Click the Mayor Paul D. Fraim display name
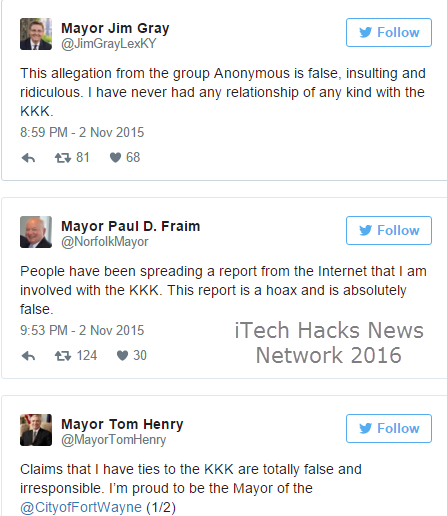 pos(131,226)
